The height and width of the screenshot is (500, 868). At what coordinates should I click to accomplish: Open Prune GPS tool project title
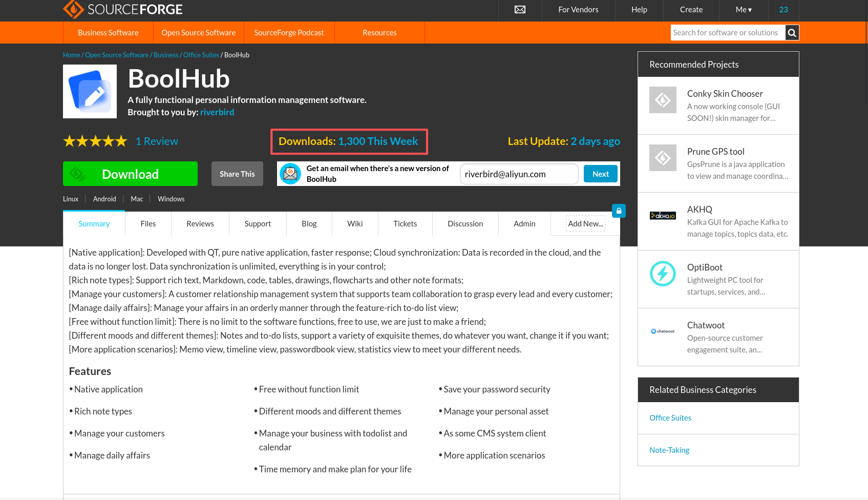click(715, 152)
